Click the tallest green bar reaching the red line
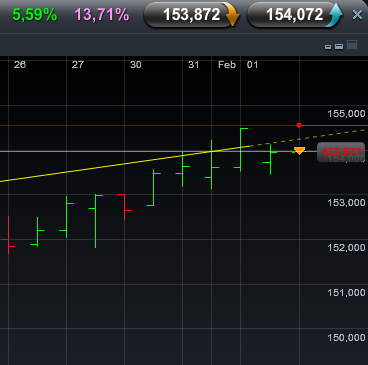Image resolution: width=368 pixels, height=365 pixels. [x=240, y=149]
